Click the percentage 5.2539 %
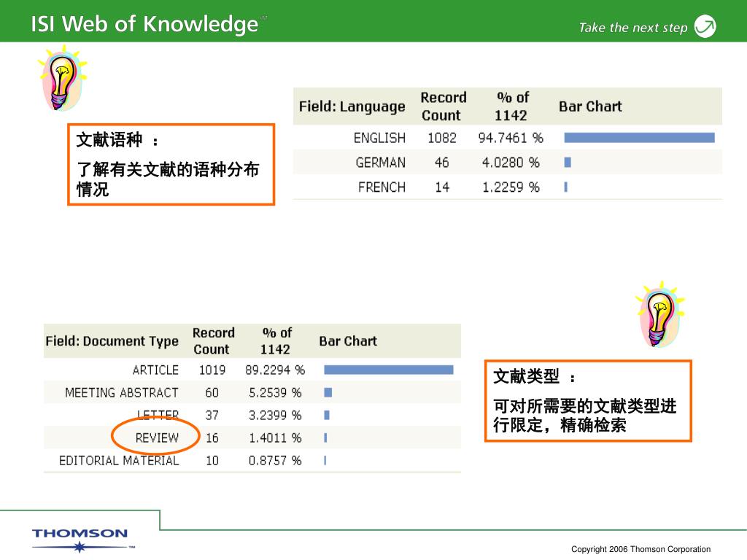Image resolution: width=747 pixels, height=560 pixels. click(275, 393)
